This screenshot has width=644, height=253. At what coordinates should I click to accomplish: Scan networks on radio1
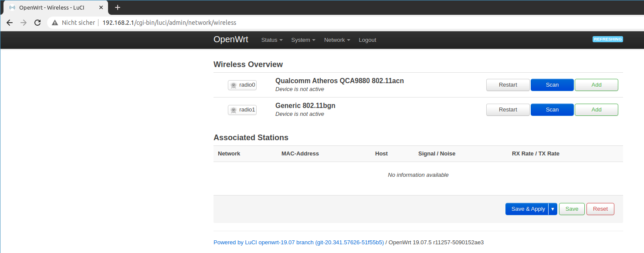[x=552, y=110]
